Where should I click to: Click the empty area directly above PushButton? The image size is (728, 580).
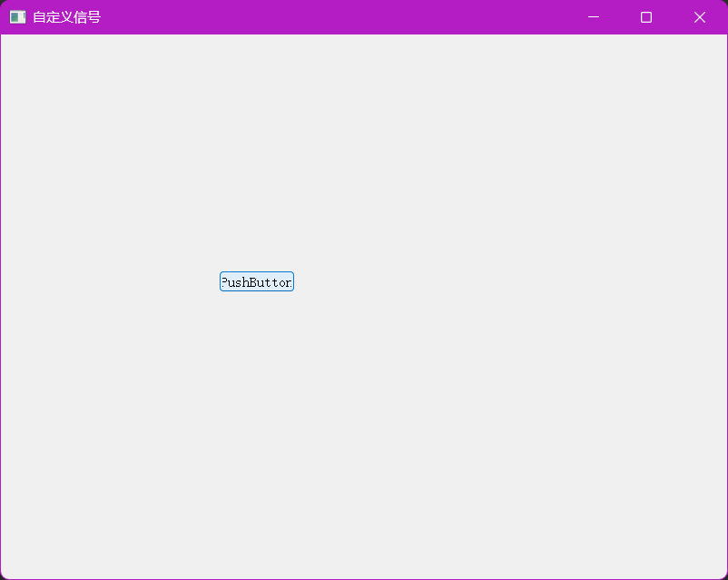[256, 182]
